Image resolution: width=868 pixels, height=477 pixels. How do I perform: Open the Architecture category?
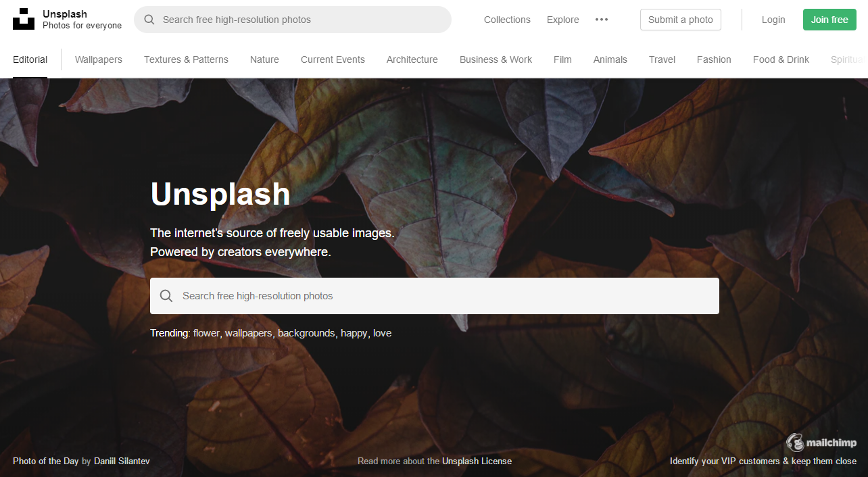tap(412, 59)
